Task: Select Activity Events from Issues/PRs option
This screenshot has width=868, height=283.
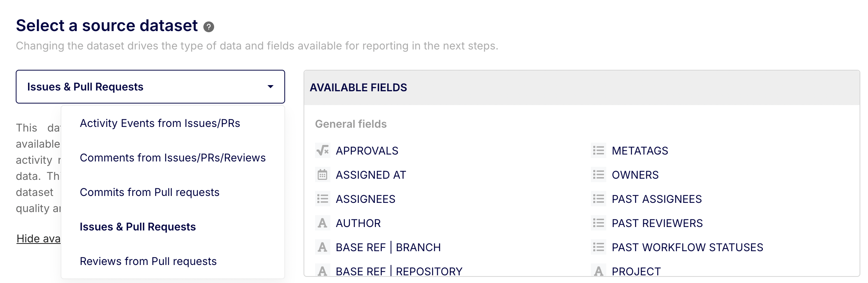Action: [x=160, y=123]
